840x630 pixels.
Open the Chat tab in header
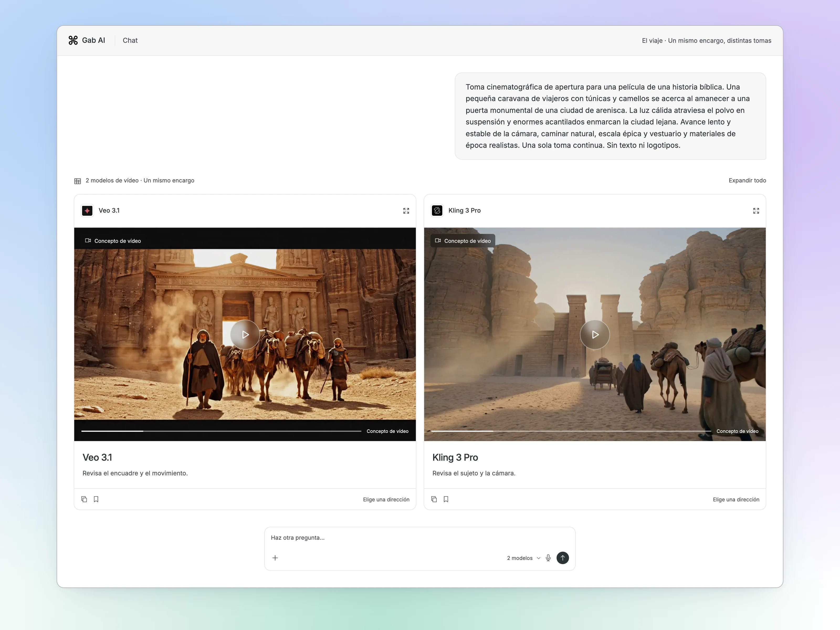tap(130, 40)
